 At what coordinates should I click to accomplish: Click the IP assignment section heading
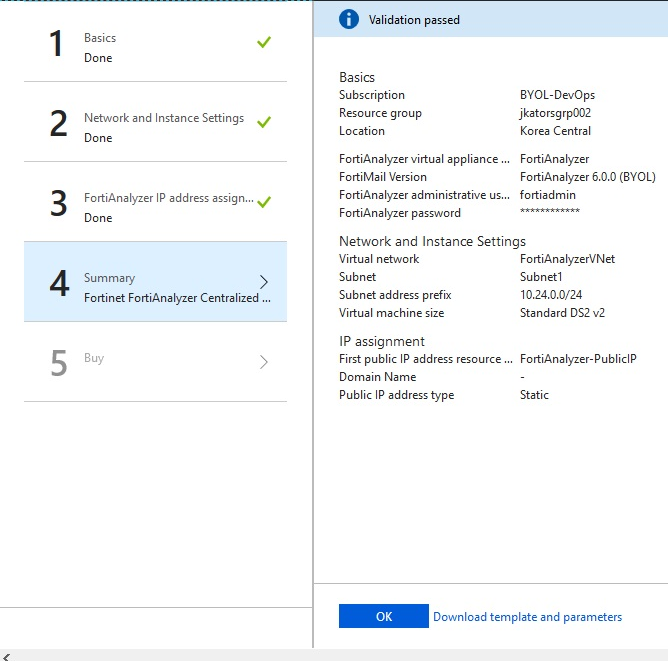coord(382,341)
